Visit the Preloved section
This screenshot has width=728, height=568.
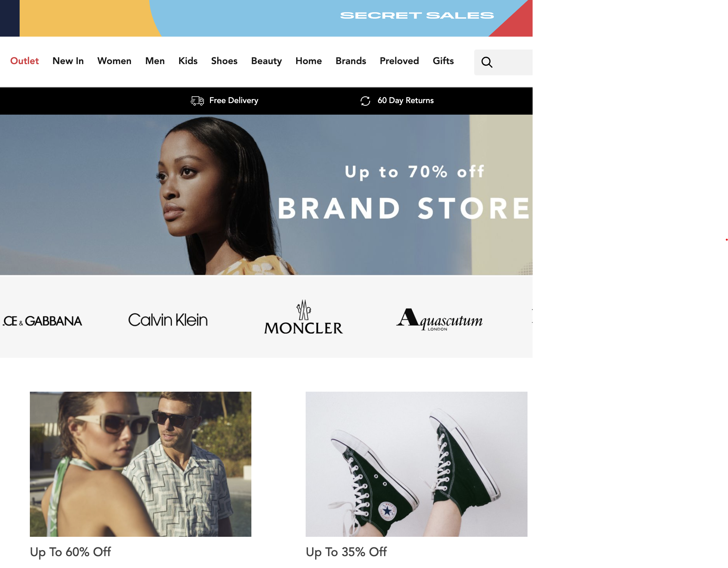pos(399,61)
